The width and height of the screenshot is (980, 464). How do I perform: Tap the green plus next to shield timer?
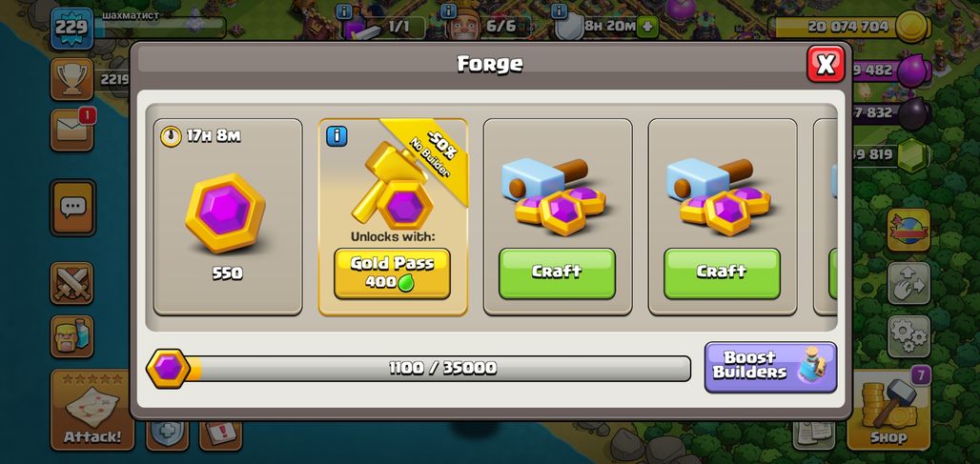tap(647, 27)
